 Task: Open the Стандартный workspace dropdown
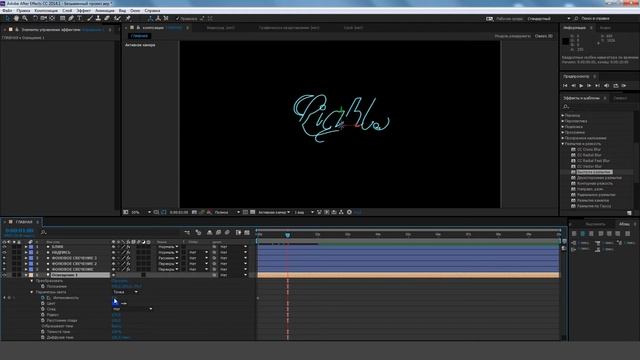coord(549,18)
